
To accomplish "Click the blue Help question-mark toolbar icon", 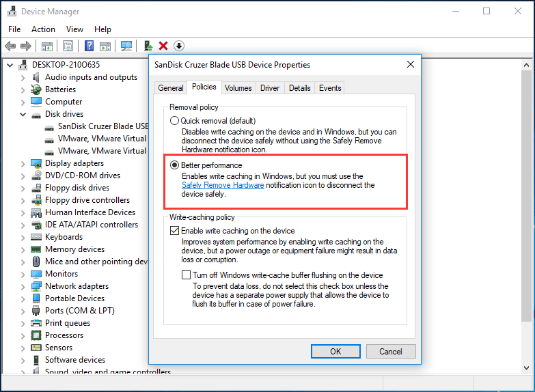I will point(89,46).
